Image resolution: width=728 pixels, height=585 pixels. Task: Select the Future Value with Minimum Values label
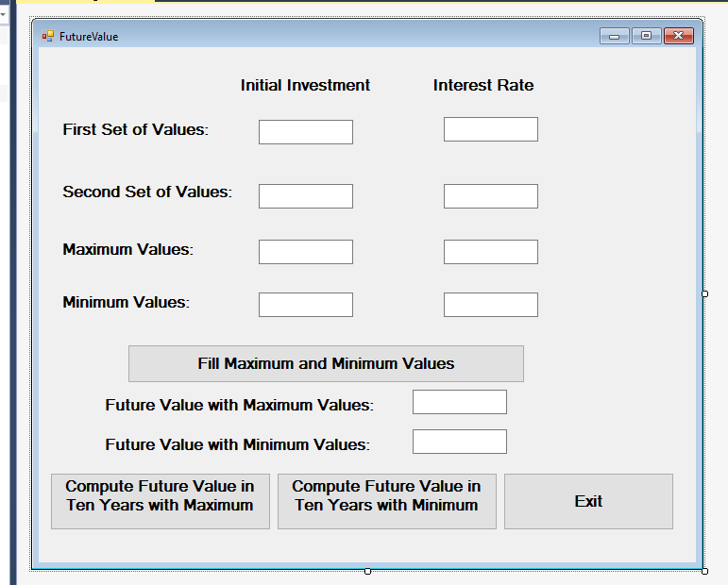point(237,444)
